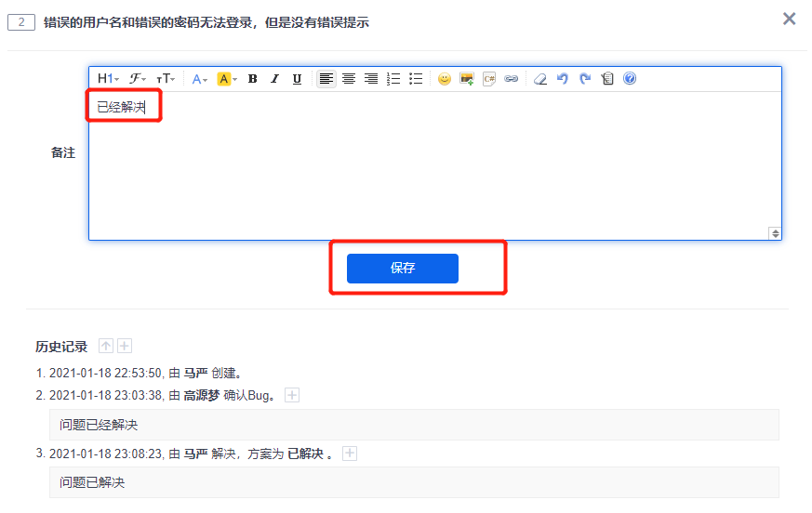This screenshot has width=812, height=513.
Task: Open the font size dropdown
Action: point(165,79)
